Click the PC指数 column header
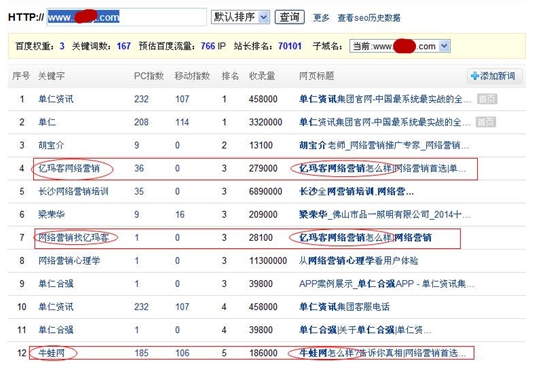The height and width of the screenshot is (371, 551). (x=149, y=76)
